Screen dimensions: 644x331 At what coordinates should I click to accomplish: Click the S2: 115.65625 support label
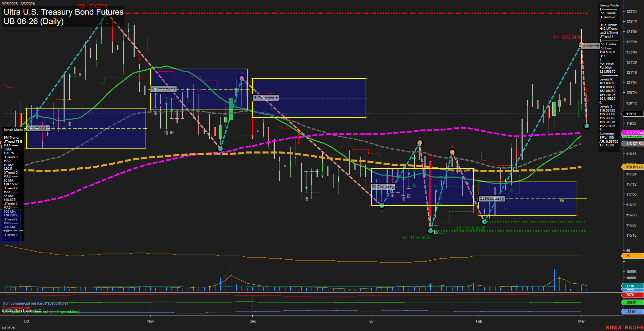(x=416, y=238)
